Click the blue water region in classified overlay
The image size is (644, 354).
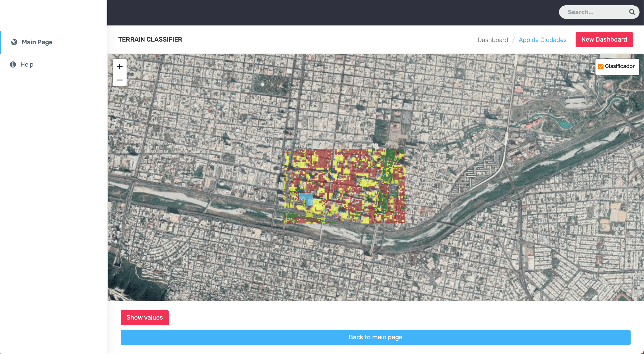[307, 198]
